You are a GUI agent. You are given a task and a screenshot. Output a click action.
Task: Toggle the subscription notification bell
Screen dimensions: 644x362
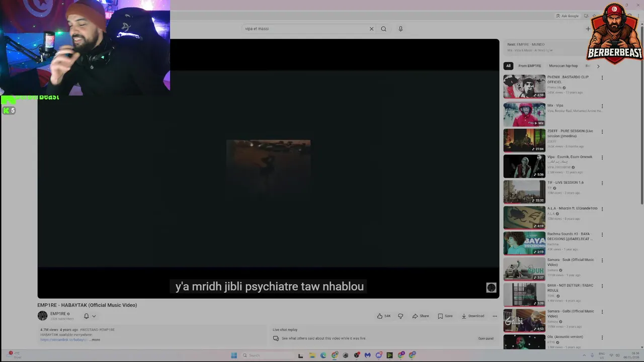point(86,316)
